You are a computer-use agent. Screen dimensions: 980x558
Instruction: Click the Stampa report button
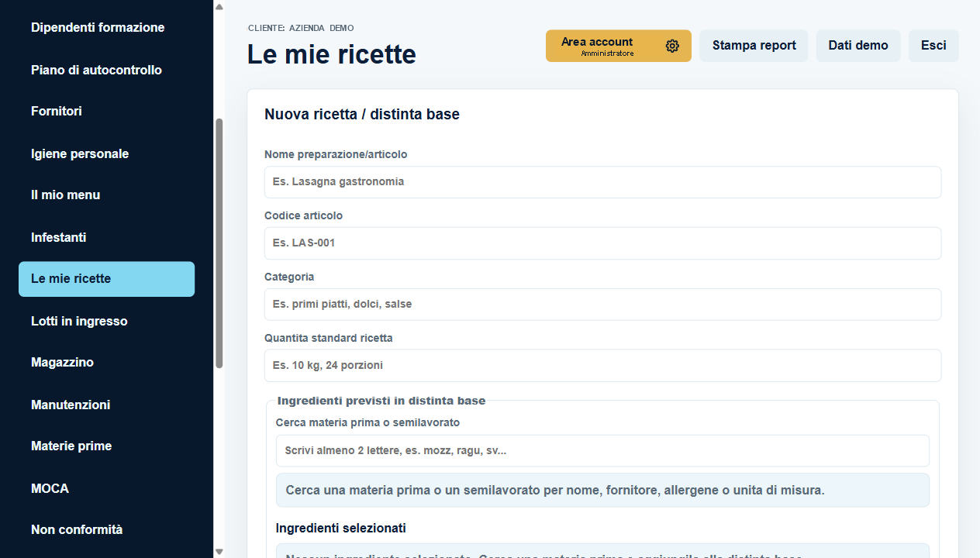tap(754, 46)
